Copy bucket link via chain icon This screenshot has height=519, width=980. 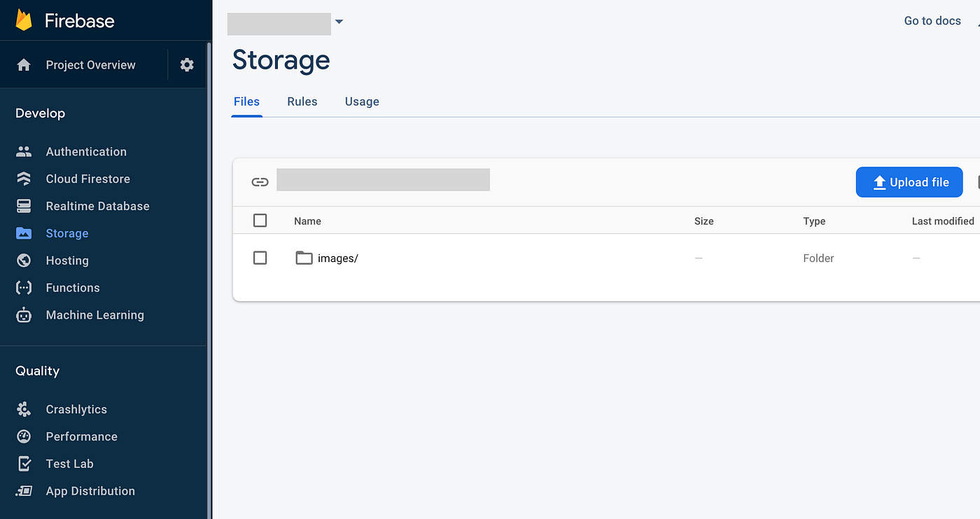(260, 182)
